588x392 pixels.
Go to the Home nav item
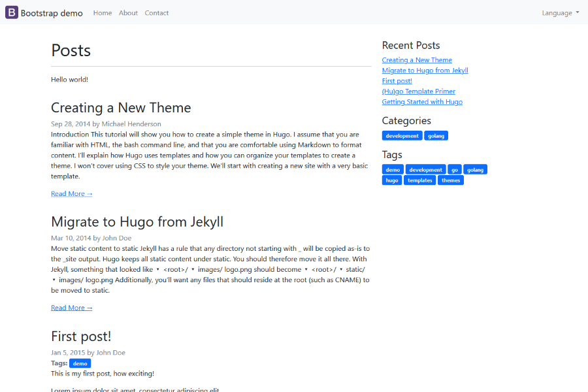click(x=103, y=13)
